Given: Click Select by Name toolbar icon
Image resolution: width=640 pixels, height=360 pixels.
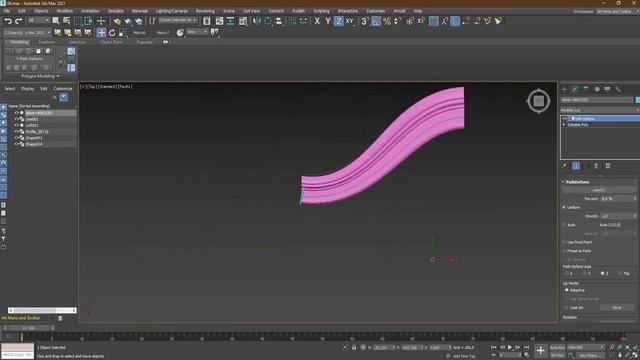Looking at the screenshot, I should 67,21.
